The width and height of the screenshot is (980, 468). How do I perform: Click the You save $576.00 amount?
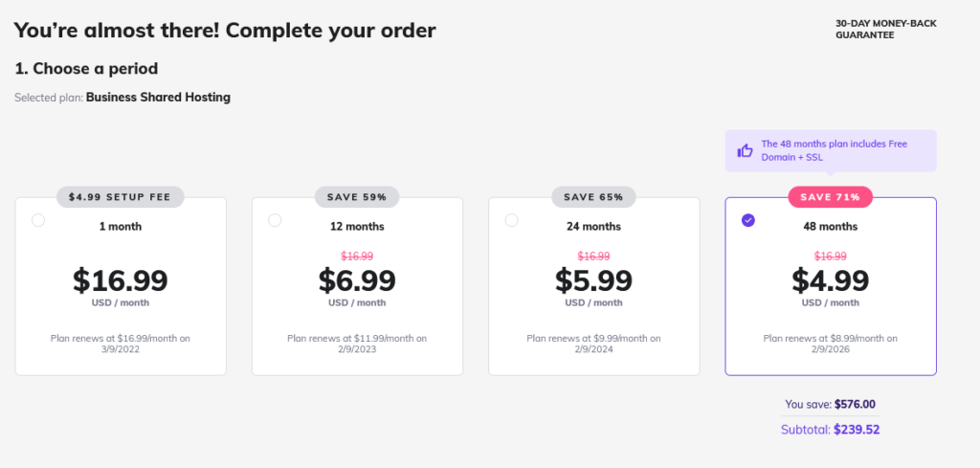(x=855, y=404)
